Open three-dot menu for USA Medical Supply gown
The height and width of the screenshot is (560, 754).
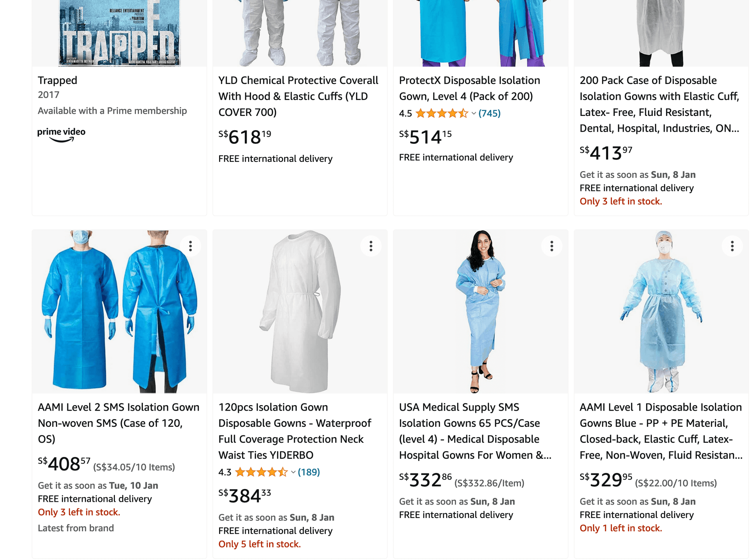[x=552, y=246]
